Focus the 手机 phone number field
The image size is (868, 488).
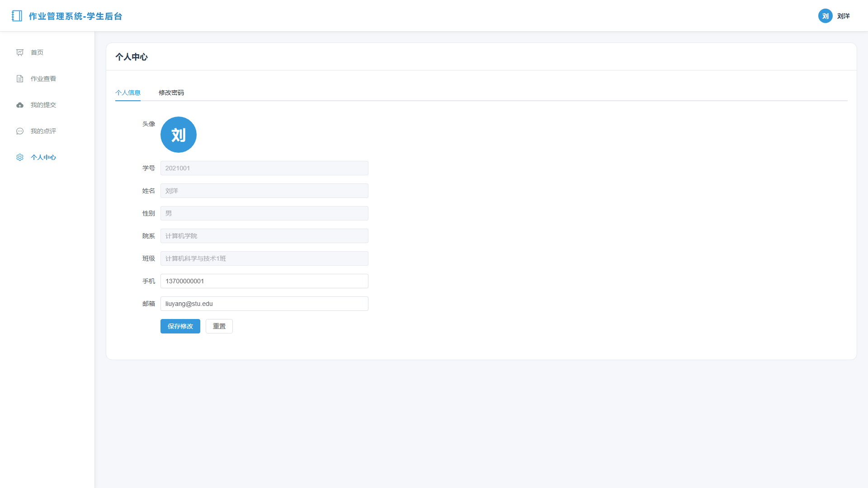[x=264, y=281]
